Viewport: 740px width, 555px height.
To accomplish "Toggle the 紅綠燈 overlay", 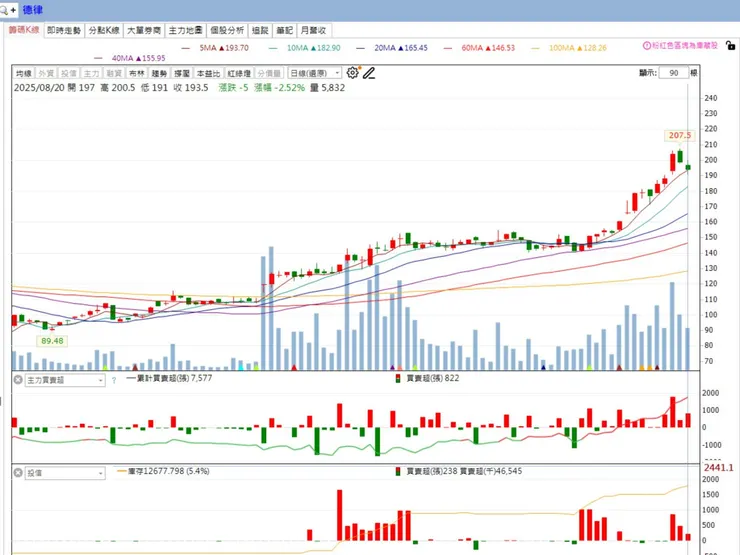I will point(239,73).
